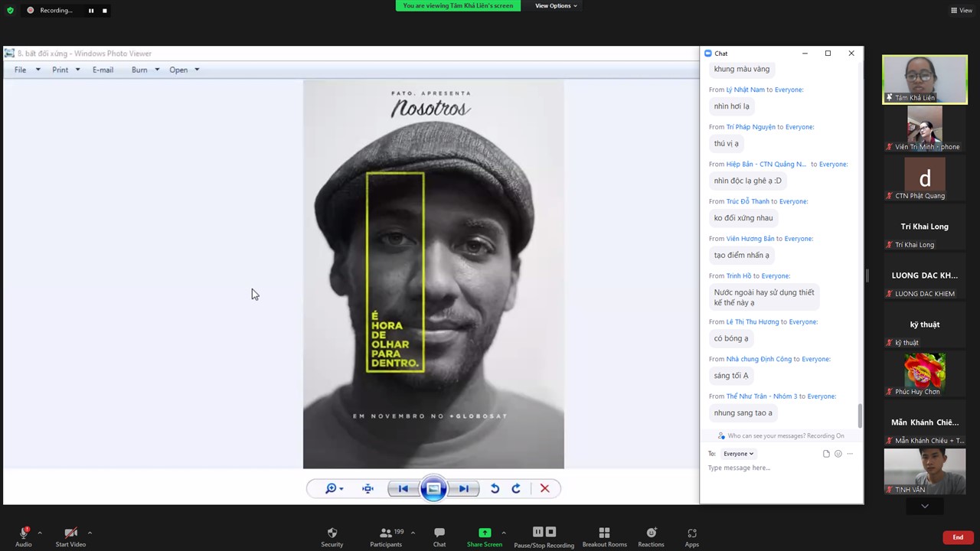Screen dimensions: 980x551
Task: Click the file attachment icon in chat
Action: [826, 454]
